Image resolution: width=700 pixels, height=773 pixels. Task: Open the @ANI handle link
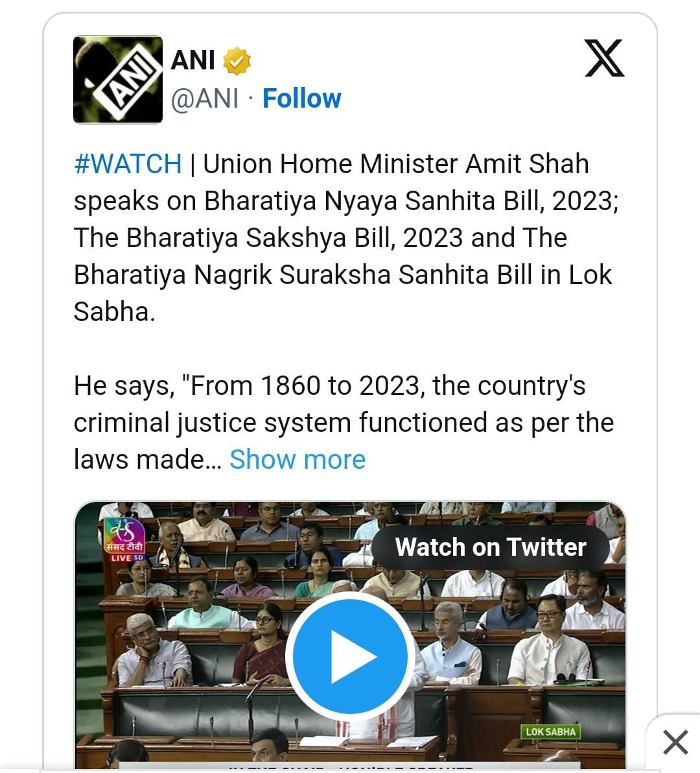coord(204,99)
